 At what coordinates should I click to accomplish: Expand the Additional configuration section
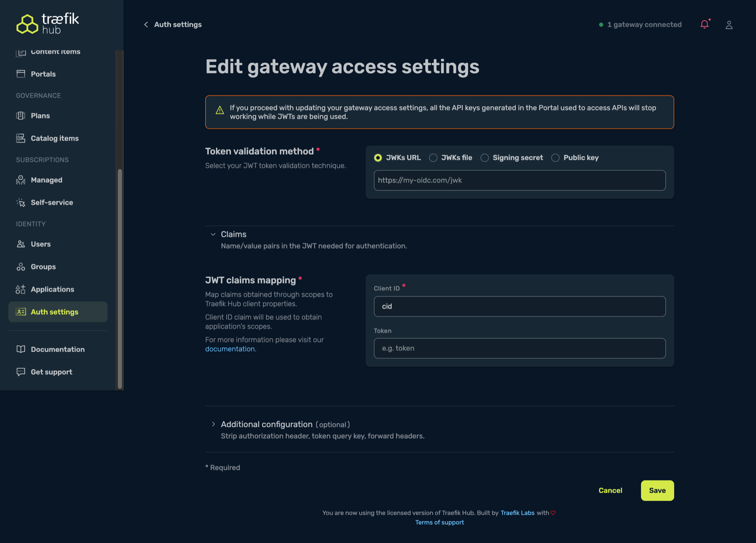pyautogui.click(x=213, y=424)
